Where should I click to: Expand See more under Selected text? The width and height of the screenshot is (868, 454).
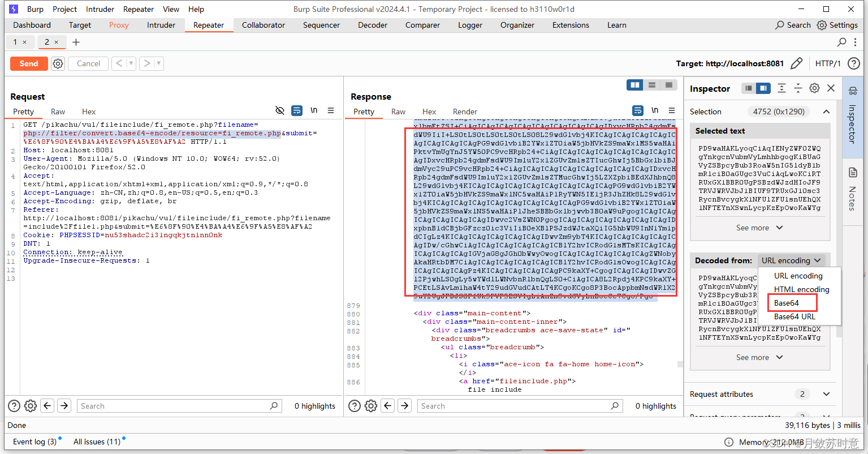pyautogui.click(x=759, y=228)
